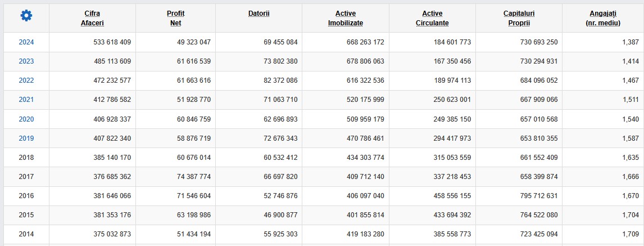Viewport: 644px width, 246px height.
Task: Select the Datorii column header
Action: click(x=258, y=14)
